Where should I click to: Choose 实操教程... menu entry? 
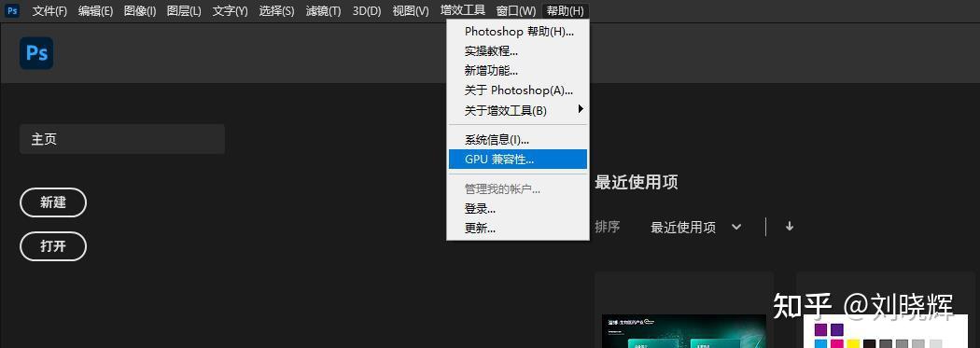(x=518, y=51)
